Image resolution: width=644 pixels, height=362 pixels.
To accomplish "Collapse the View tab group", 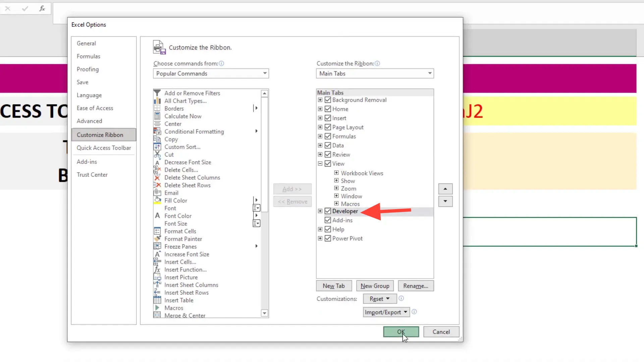I will point(320,164).
